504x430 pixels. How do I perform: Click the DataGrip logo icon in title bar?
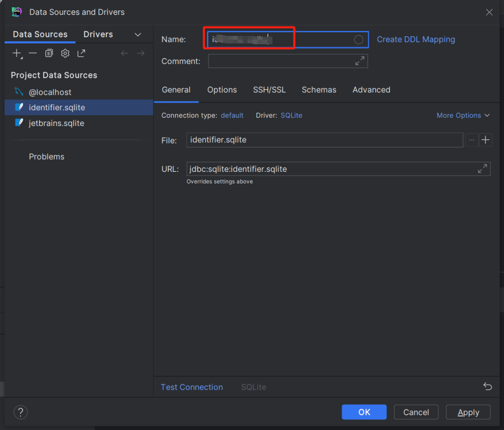coord(17,12)
